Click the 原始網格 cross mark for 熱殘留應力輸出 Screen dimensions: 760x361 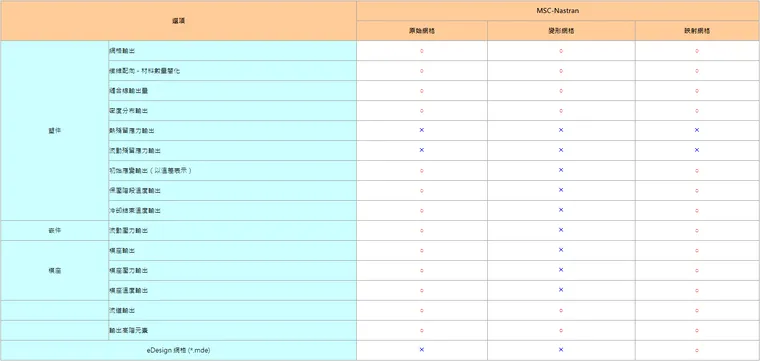pyautogui.click(x=422, y=130)
